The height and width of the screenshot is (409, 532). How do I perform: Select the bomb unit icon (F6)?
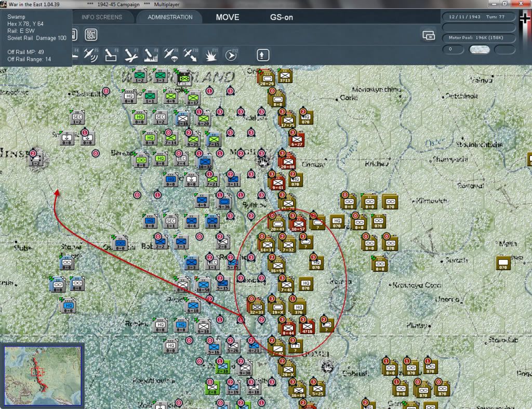[x=111, y=55]
